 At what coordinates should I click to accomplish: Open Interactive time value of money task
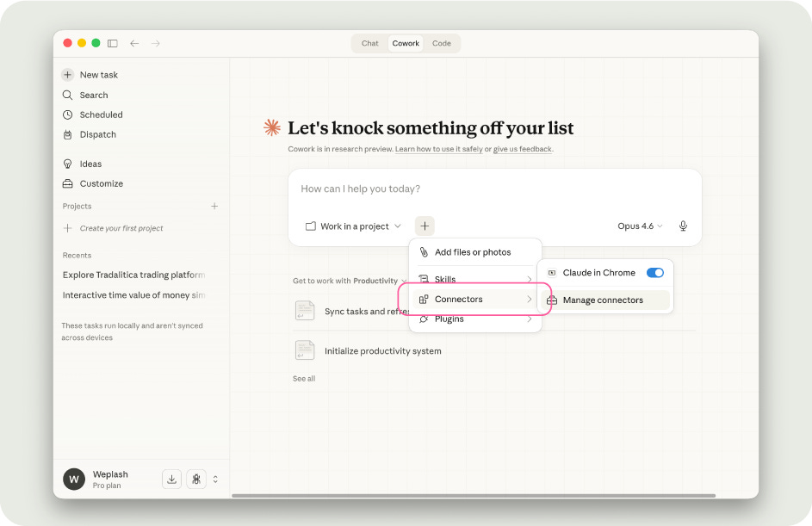coord(133,295)
